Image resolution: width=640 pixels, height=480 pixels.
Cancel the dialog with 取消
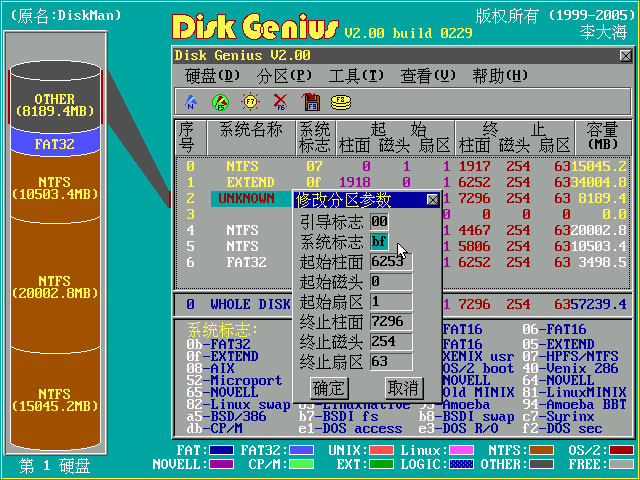coord(403,388)
